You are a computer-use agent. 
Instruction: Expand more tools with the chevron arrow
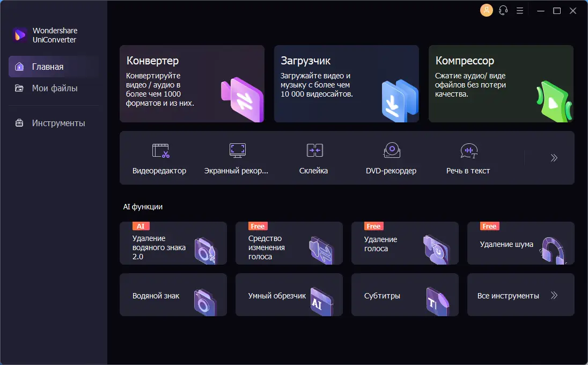point(553,158)
